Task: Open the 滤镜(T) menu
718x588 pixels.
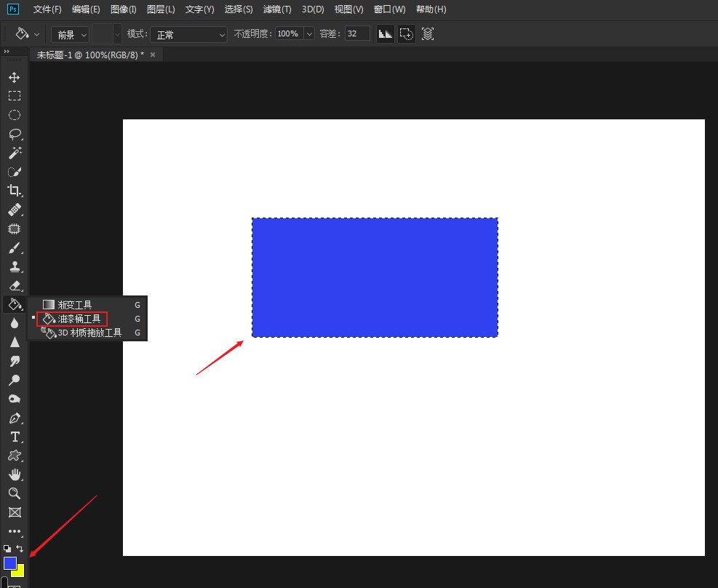Action: 276,9
